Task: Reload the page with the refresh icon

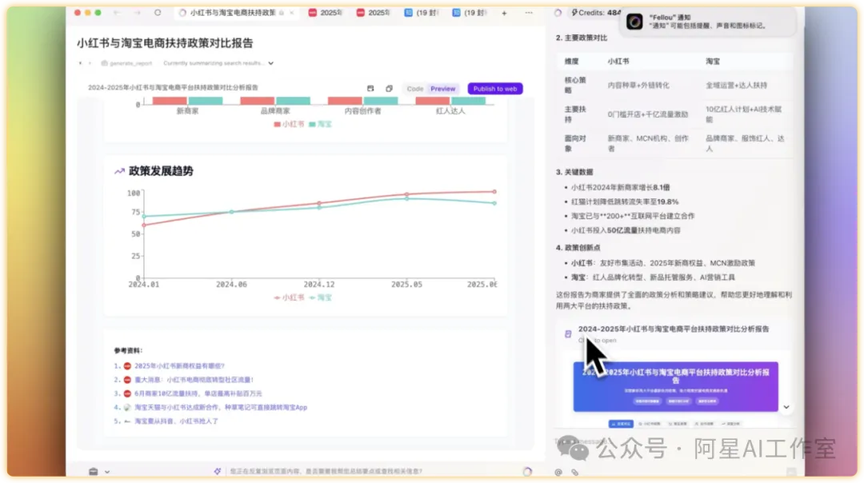Action: point(158,13)
